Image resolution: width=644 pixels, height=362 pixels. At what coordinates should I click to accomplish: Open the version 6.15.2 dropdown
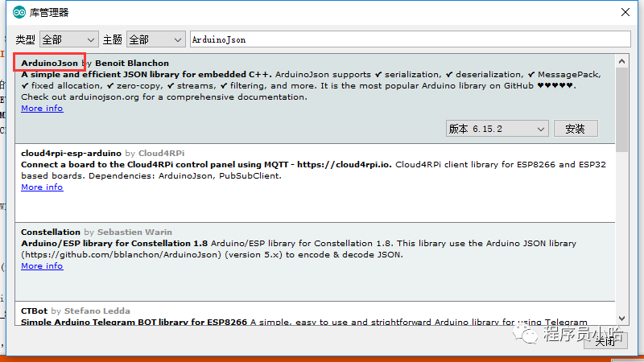pyautogui.click(x=497, y=129)
